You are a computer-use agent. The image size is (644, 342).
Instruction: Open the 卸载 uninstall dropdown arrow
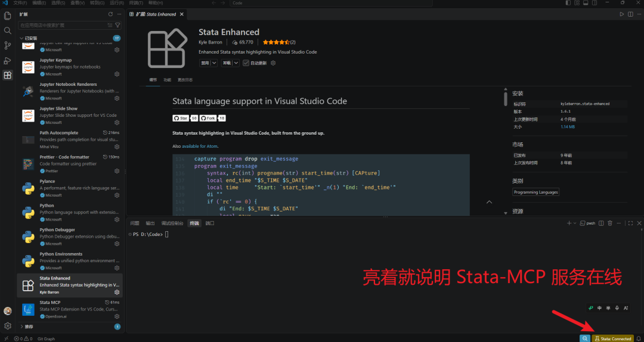(x=236, y=63)
